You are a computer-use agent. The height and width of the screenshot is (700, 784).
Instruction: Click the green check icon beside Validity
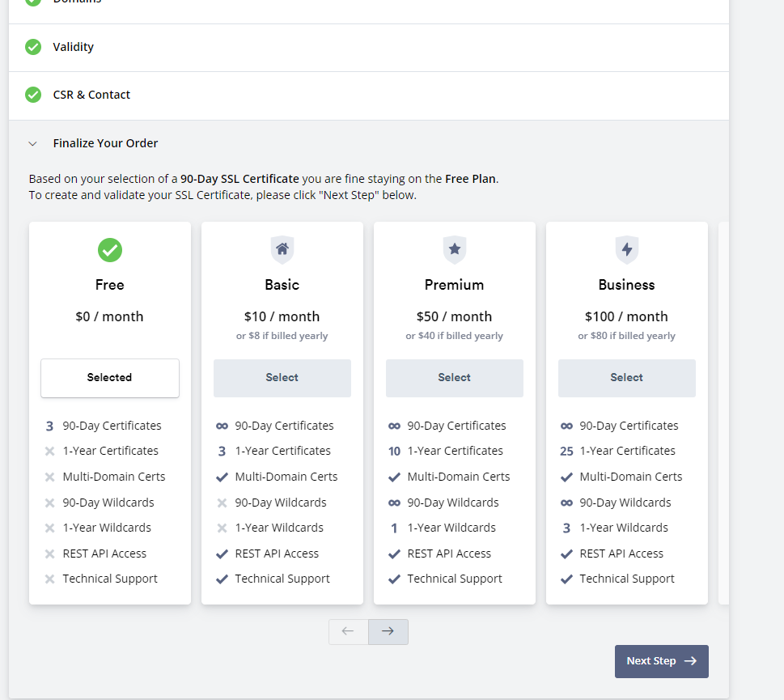33,47
